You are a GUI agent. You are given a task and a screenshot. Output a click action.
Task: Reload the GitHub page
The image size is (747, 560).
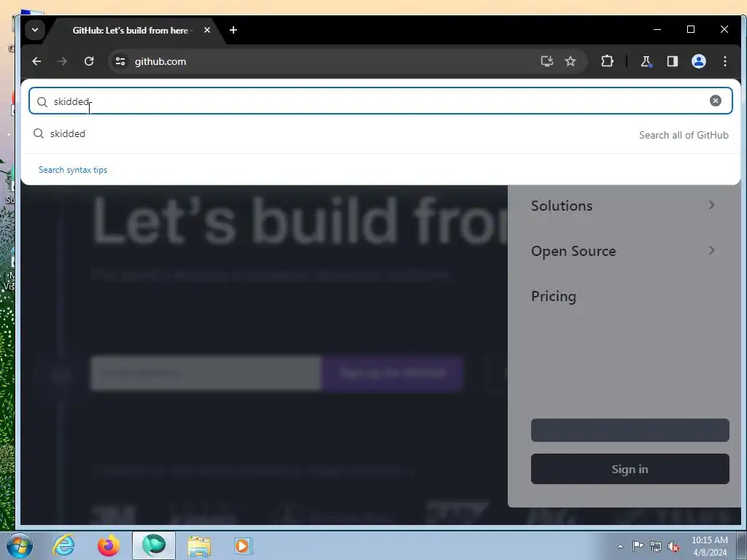(89, 61)
